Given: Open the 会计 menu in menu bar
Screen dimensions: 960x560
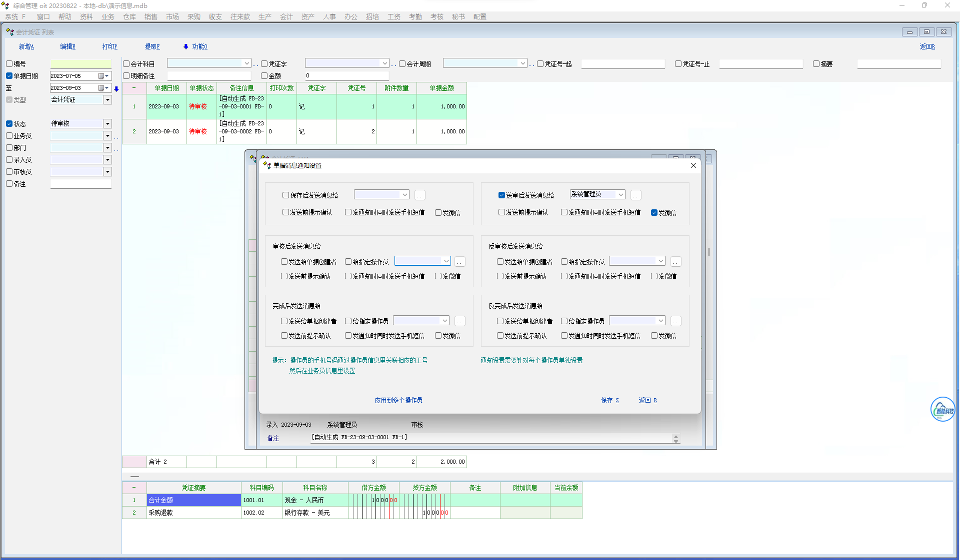Looking at the screenshot, I should [286, 16].
